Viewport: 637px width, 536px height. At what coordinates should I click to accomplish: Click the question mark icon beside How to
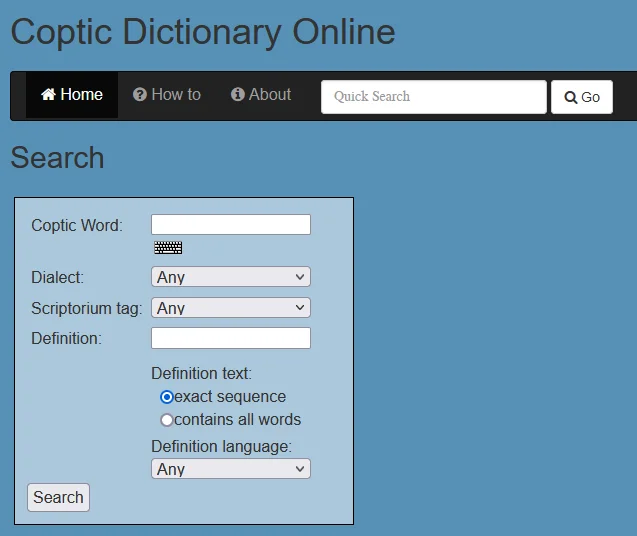(140, 95)
